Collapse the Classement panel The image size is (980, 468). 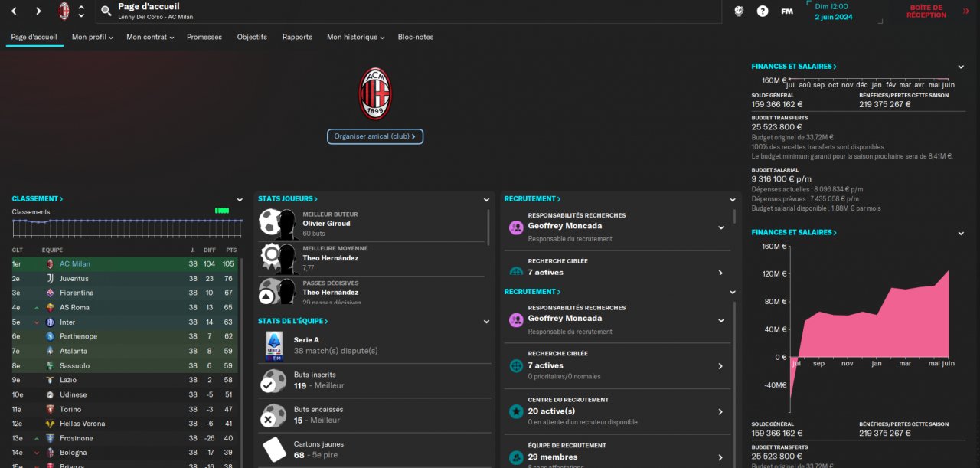pos(240,199)
